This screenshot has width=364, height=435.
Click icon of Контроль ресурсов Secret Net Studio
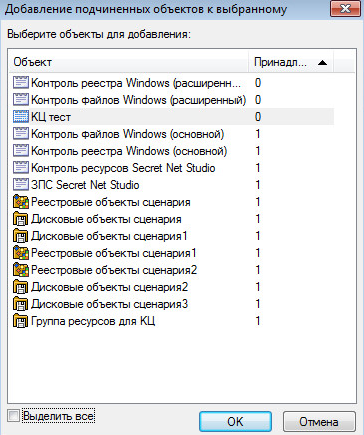point(21,168)
